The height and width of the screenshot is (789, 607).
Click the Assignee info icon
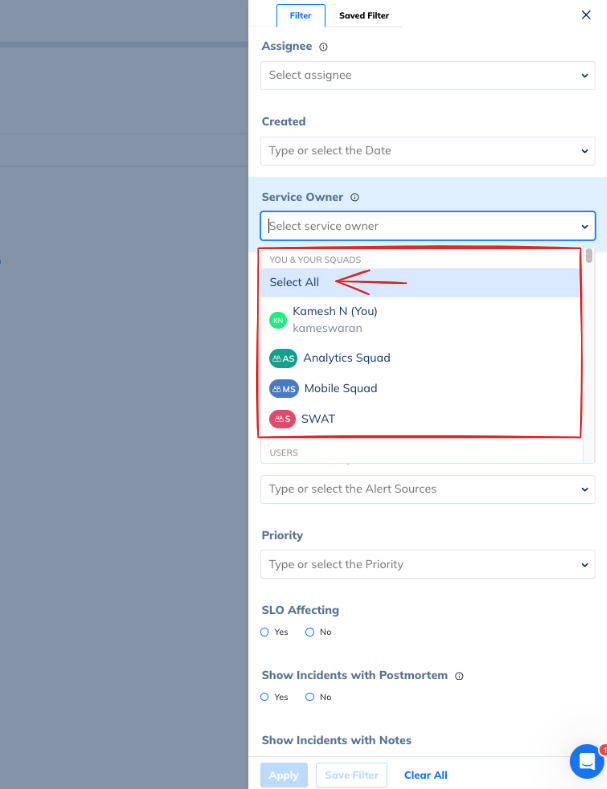(323, 47)
